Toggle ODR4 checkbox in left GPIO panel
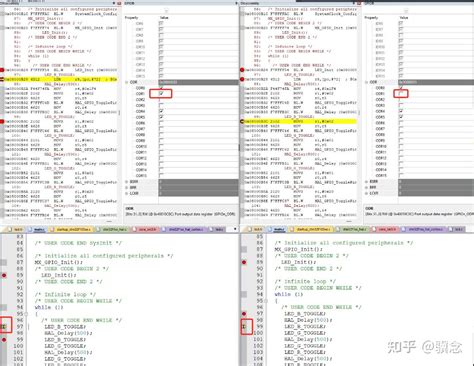Screen dimensions: 474x366 [161, 111]
